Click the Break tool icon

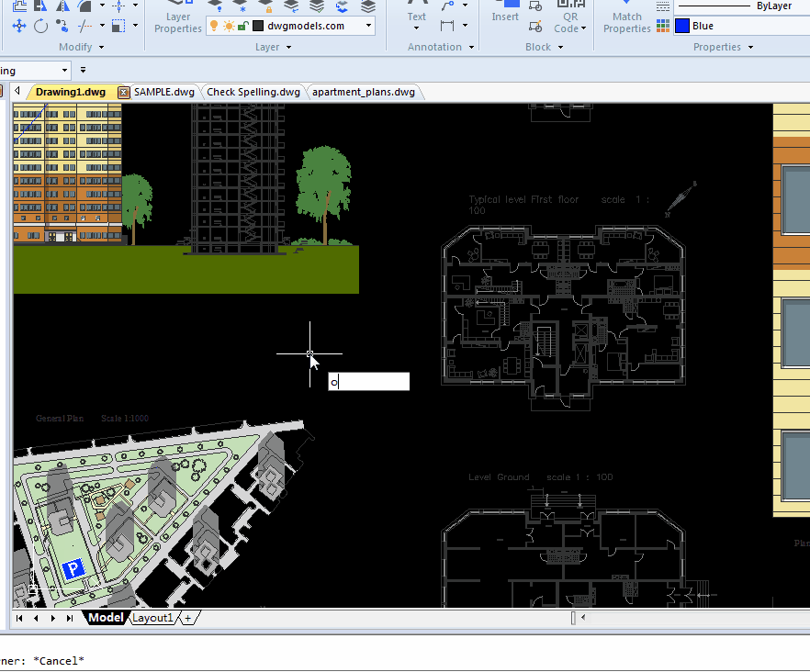pyautogui.click(x=84, y=26)
